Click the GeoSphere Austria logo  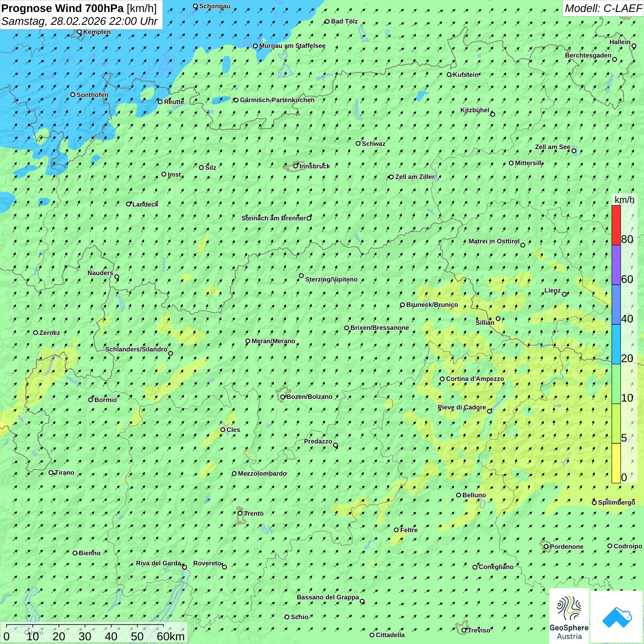tap(569, 616)
